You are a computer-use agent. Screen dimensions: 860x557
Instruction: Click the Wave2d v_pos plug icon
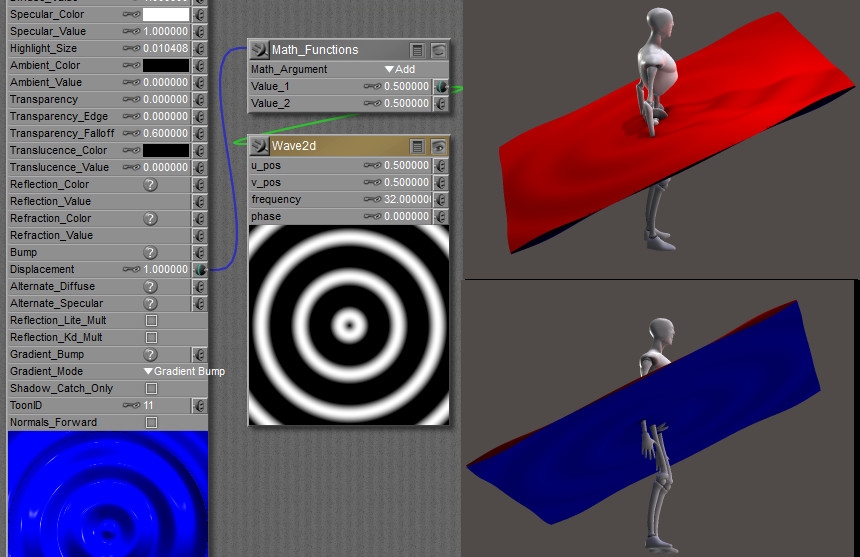(x=441, y=182)
